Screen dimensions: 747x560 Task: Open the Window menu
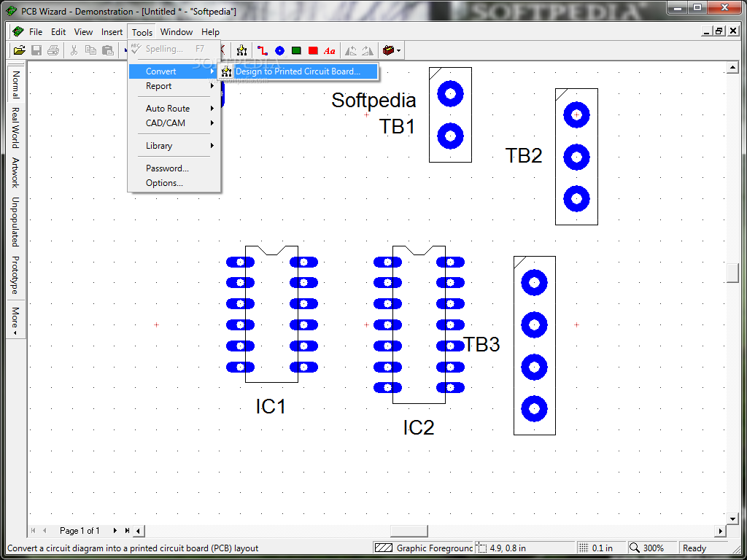coord(177,32)
